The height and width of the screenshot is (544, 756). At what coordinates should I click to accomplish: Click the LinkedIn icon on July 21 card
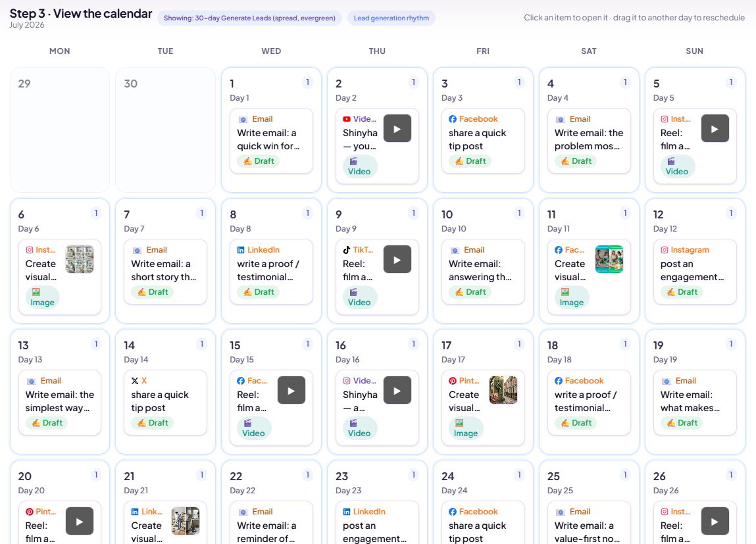(x=135, y=512)
